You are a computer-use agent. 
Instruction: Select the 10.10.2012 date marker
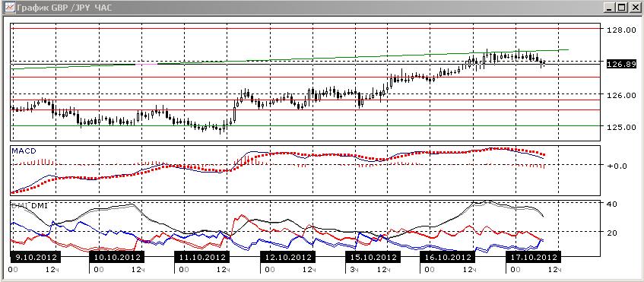(116, 258)
